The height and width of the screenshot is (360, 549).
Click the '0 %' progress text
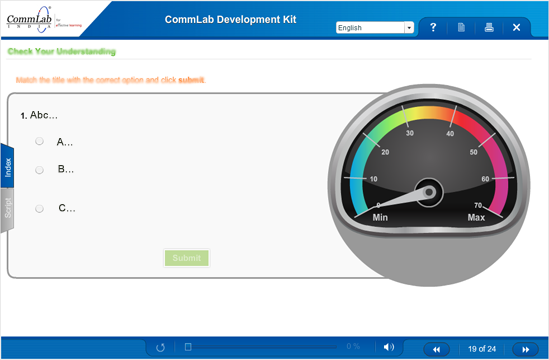click(x=353, y=346)
